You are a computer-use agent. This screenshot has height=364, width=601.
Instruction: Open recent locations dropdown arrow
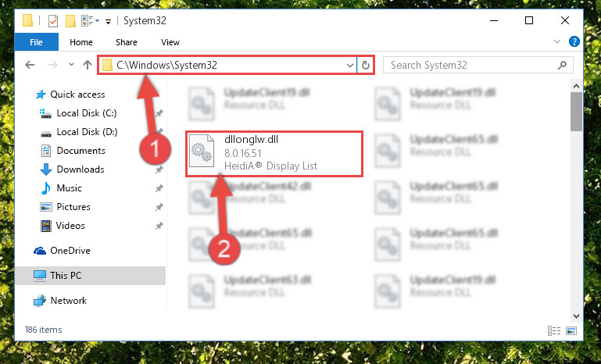(x=71, y=64)
